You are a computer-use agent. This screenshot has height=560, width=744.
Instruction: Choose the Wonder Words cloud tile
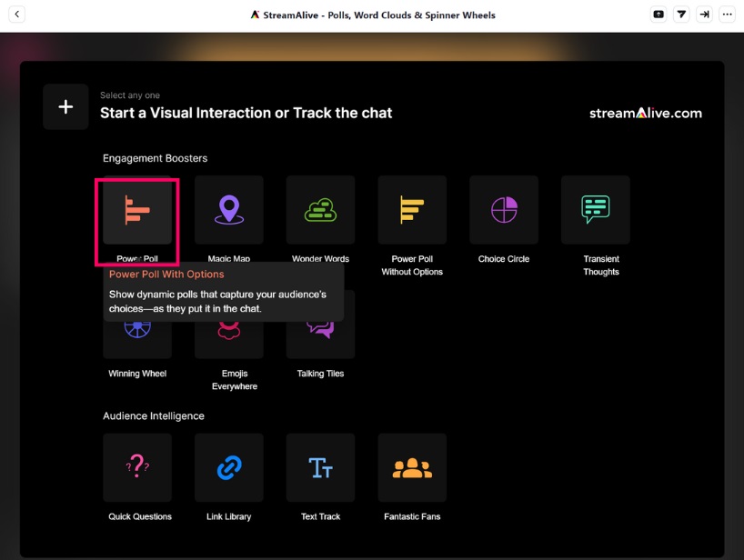tap(320, 210)
